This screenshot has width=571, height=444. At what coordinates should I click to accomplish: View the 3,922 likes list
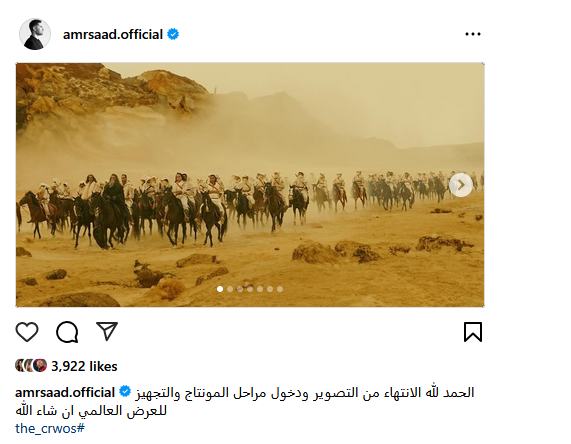pos(84,366)
